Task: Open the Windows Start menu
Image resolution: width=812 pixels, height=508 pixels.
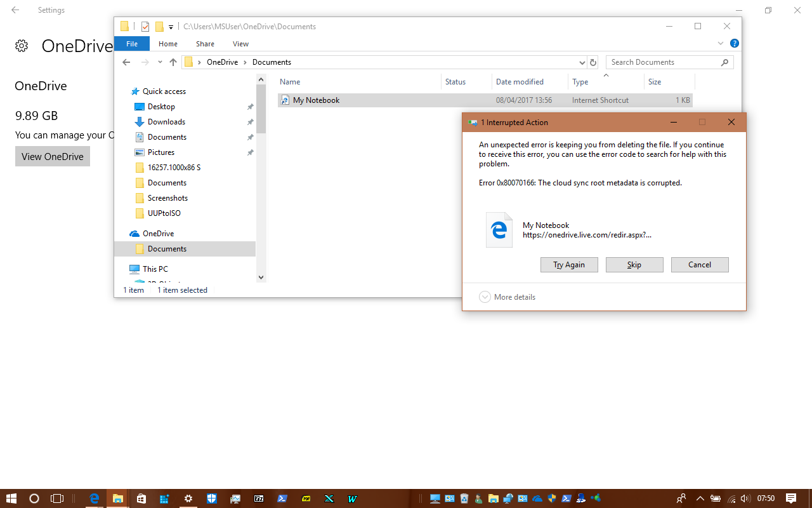Action: 11,498
